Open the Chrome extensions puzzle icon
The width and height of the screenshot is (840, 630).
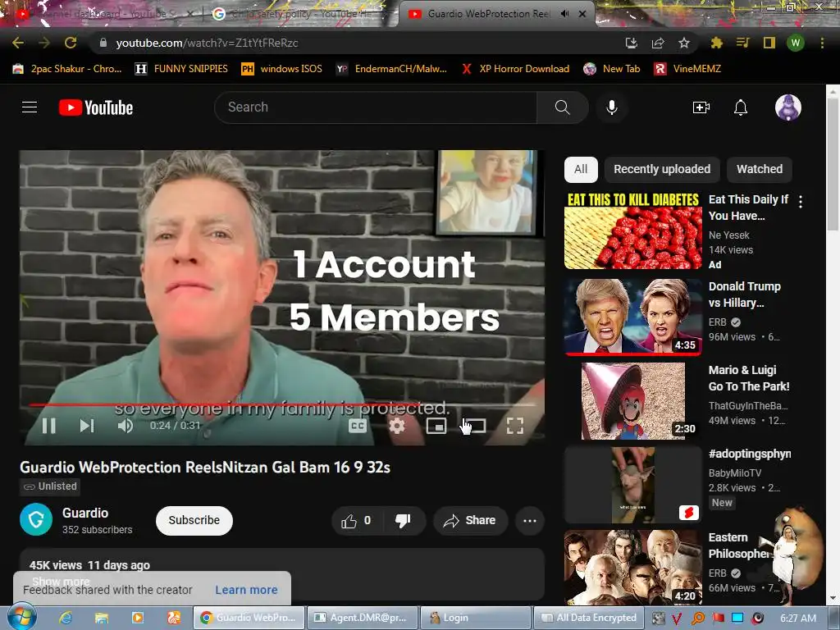[x=716, y=43]
